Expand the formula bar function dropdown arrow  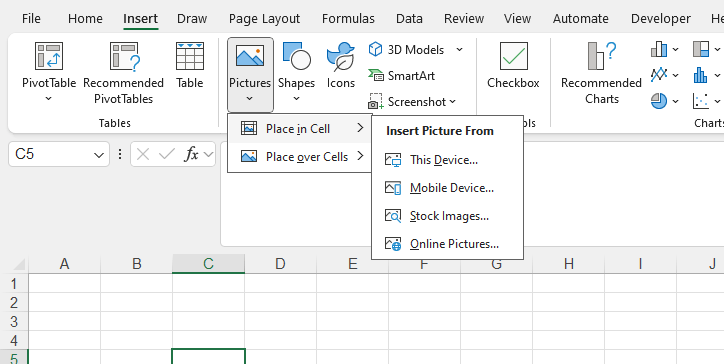[x=208, y=154]
